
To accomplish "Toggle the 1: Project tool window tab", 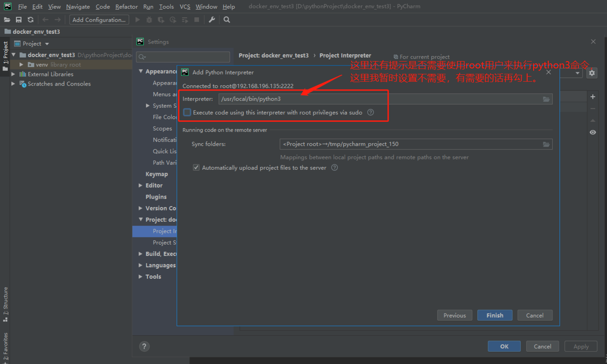I will 5,56.
